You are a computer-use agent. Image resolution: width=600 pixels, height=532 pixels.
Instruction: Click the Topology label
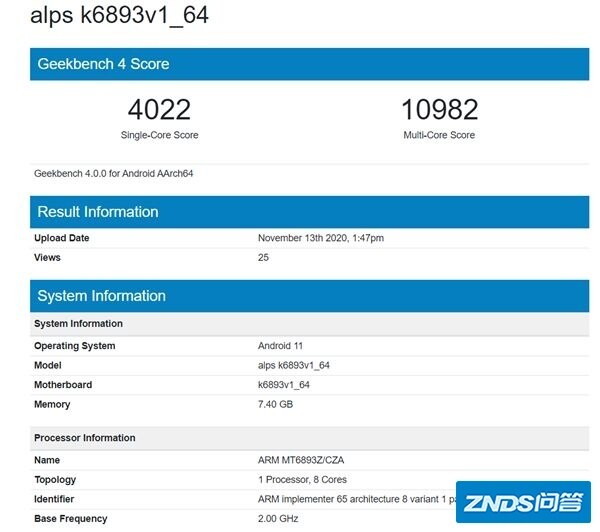55,480
